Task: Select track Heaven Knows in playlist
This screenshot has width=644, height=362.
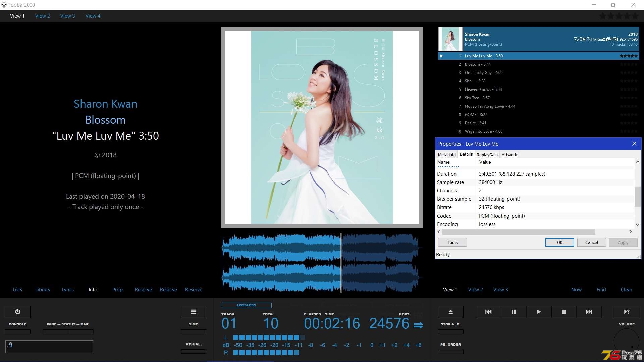Action: pos(539,89)
